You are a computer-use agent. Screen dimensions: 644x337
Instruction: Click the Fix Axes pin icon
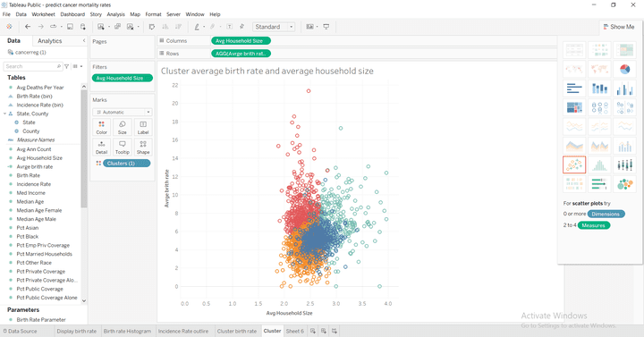(x=241, y=27)
